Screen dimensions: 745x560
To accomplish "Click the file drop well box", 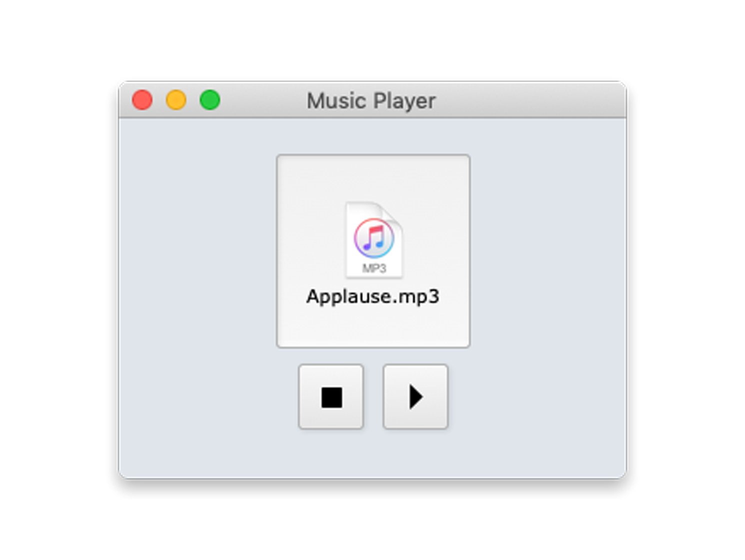I will [373, 251].
